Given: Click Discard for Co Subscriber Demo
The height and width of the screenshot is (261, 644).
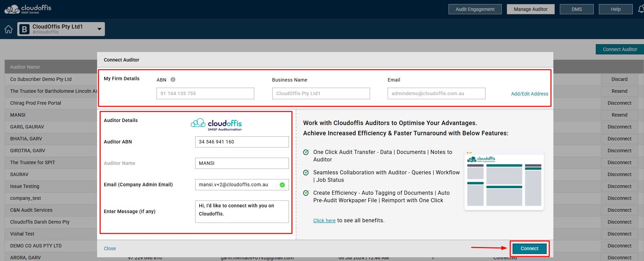Looking at the screenshot, I should point(619,79).
